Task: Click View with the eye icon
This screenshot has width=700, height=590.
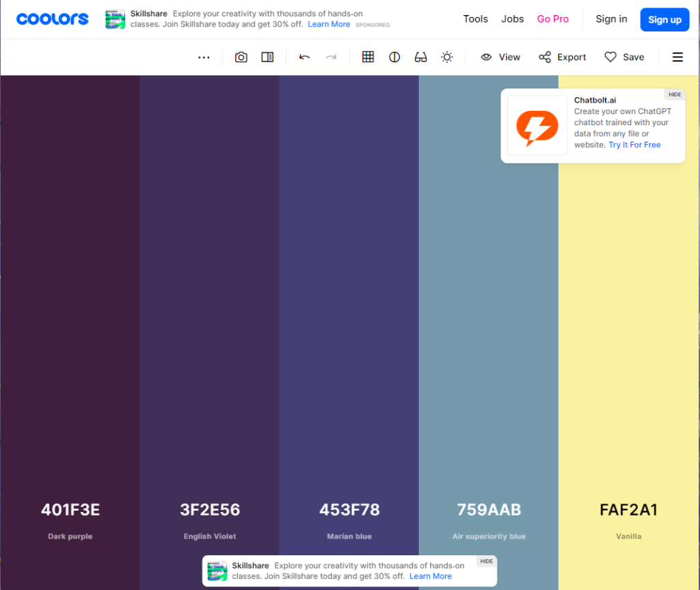Action: click(500, 57)
